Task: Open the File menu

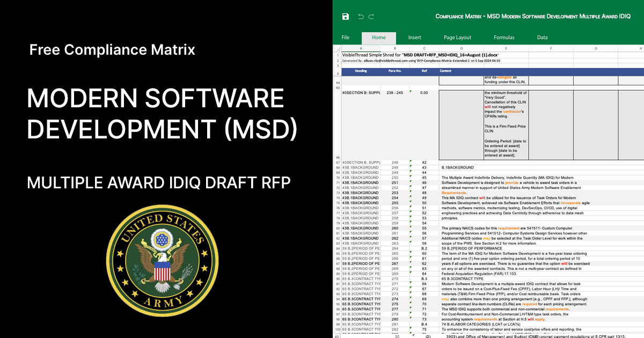Action: pos(345,38)
